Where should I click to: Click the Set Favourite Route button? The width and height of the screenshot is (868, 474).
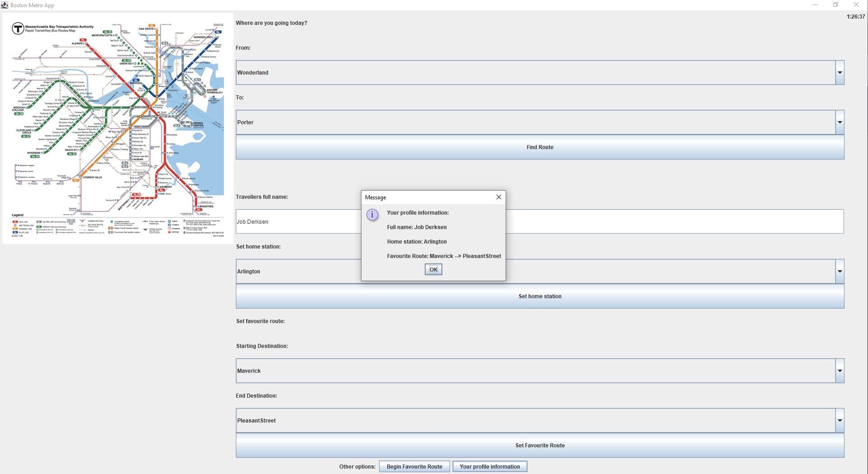(540, 446)
